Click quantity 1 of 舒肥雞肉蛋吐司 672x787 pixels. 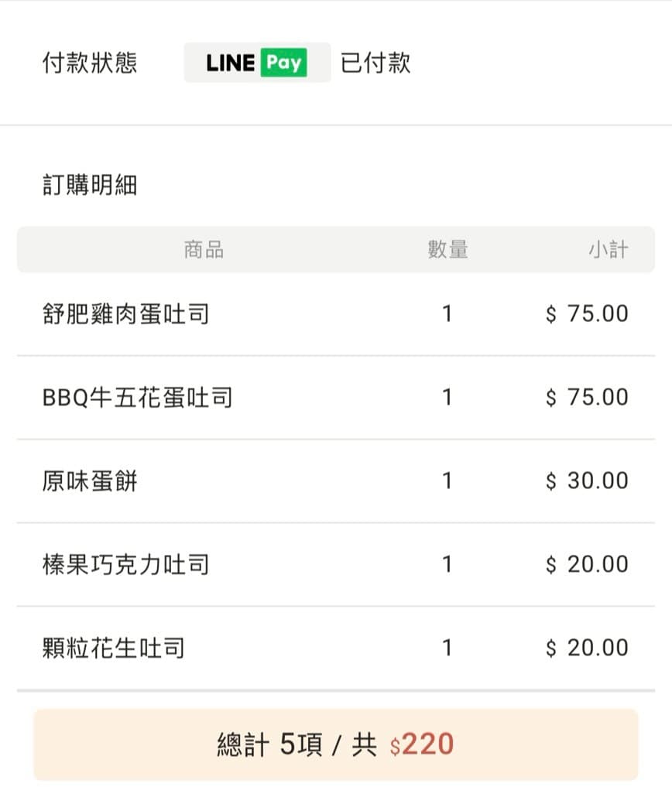[x=447, y=313]
